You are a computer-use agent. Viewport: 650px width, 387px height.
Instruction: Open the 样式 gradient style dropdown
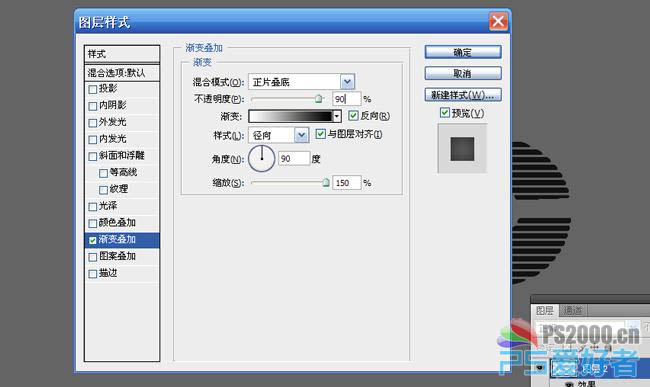click(301, 135)
